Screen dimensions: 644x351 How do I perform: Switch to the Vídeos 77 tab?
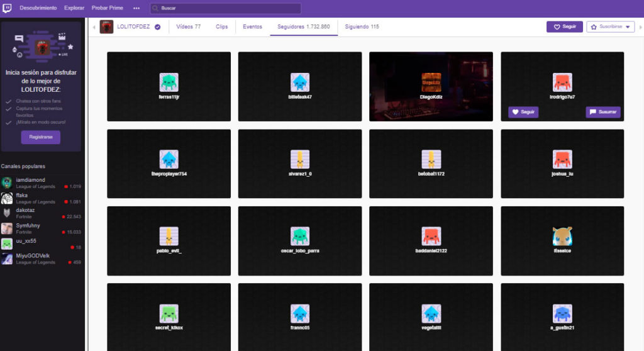[x=189, y=27]
